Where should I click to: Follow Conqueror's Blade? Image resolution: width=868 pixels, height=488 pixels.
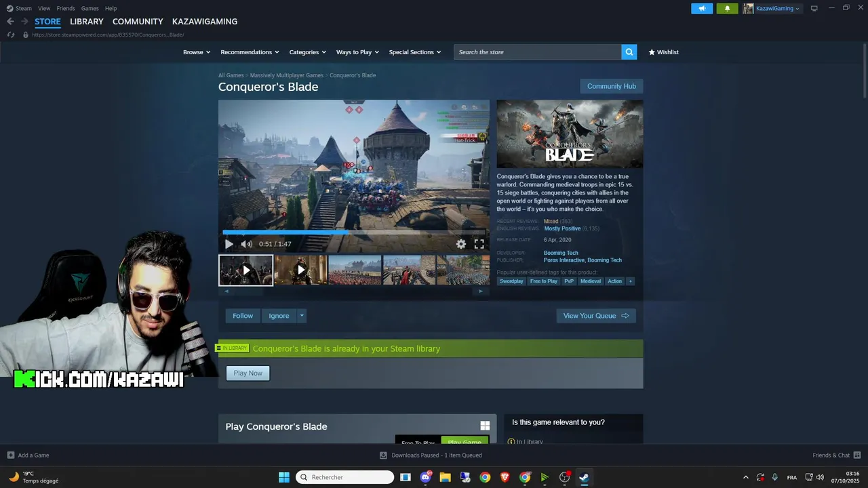(x=243, y=316)
